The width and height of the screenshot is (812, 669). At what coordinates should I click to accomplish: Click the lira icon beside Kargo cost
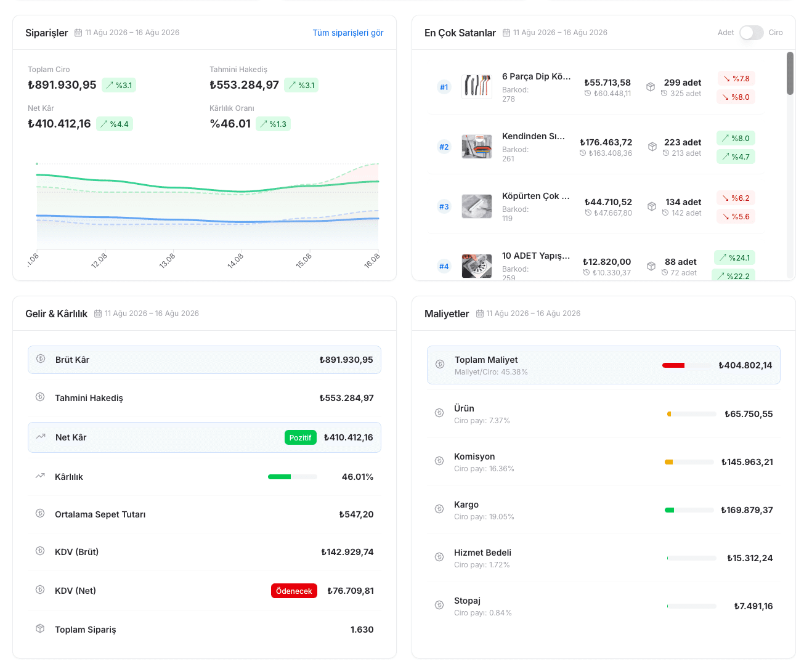(x=439, y=509)
